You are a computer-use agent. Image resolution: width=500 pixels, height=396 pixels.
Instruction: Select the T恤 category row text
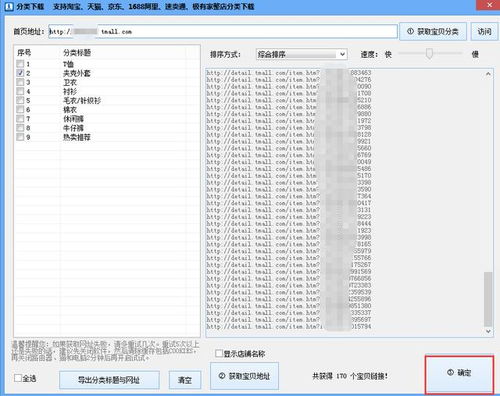[x=68, y=64]
